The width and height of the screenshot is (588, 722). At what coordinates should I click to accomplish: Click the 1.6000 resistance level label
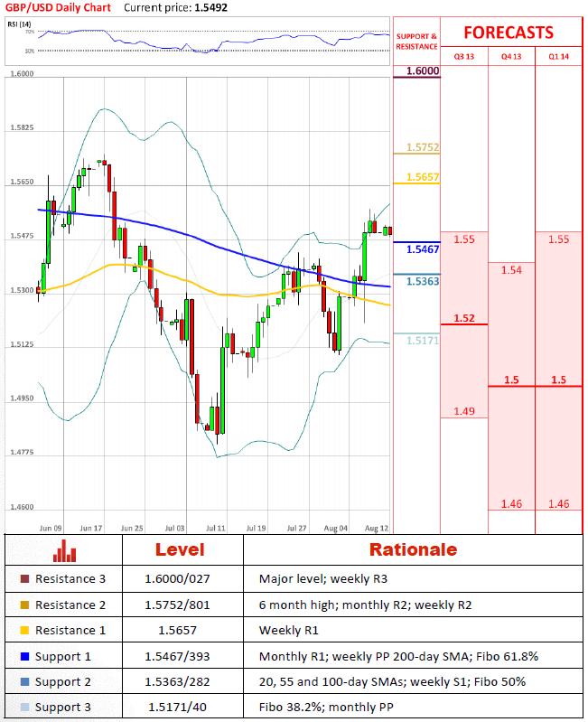tap(423, 70)
